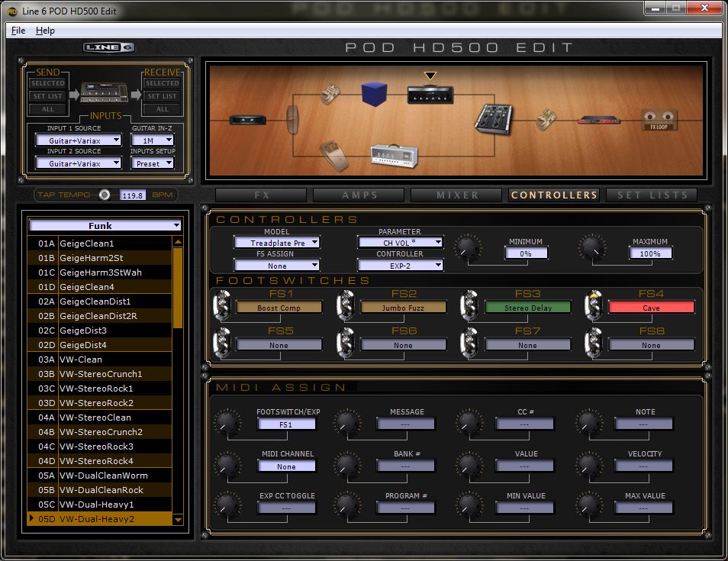
Task: Click the FS8 None assignment field
Action: coord(652,345)
